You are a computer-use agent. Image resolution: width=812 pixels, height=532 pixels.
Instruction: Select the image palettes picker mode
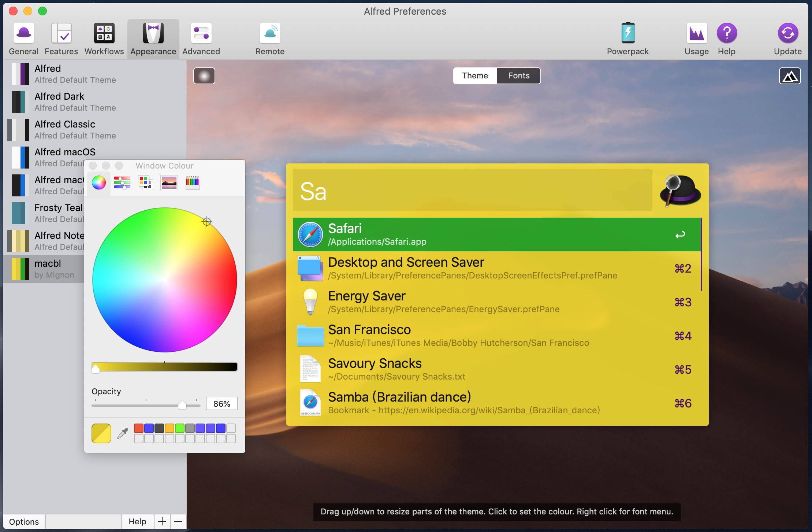[169, 182]
